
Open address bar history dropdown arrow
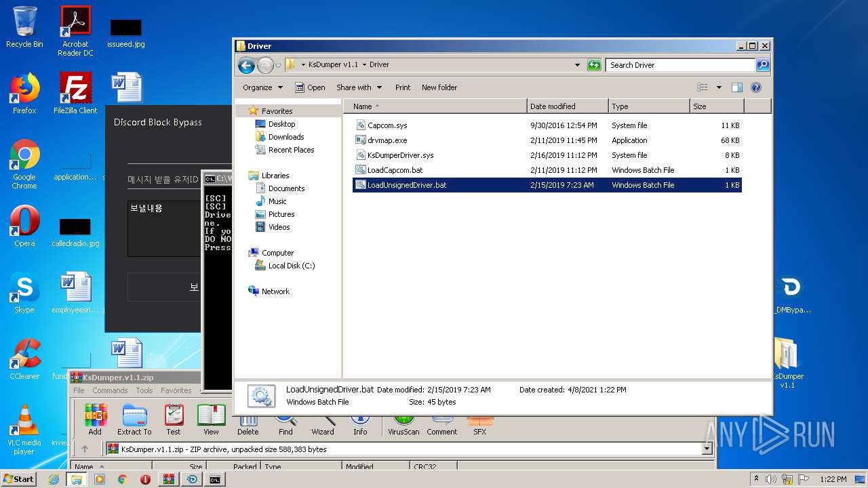click(577, 65)
